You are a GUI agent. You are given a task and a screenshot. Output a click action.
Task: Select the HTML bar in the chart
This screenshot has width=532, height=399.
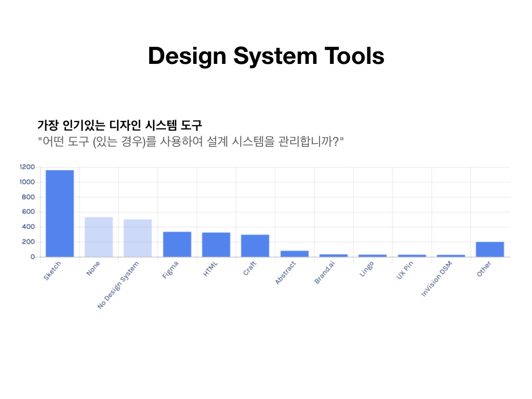click(216, 245)
